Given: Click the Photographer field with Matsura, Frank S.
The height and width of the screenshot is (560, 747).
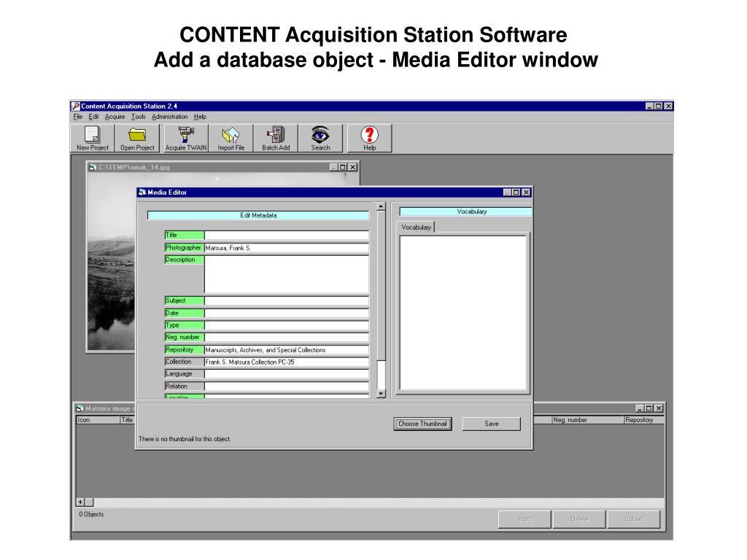Looking at the screenshot, I should 287,248.
